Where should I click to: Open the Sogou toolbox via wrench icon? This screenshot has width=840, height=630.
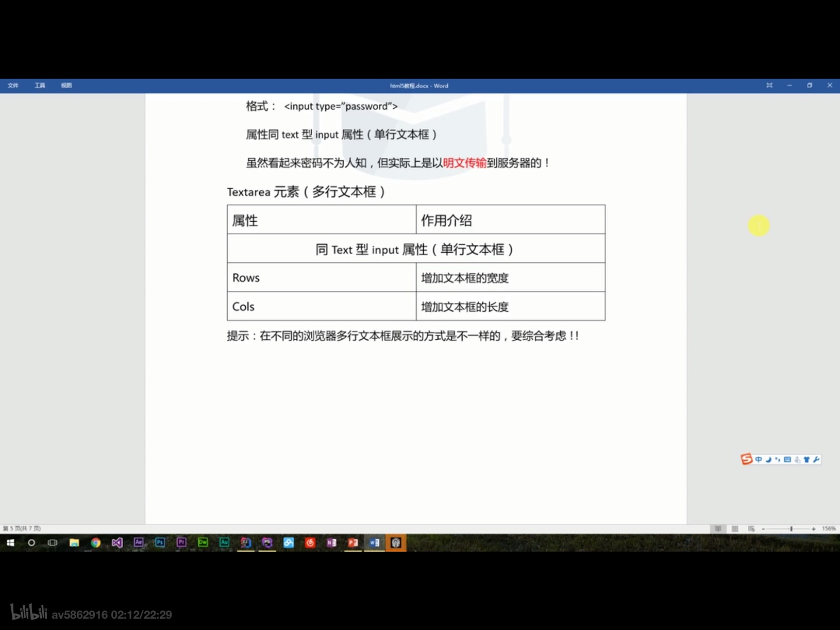point(816,459)
